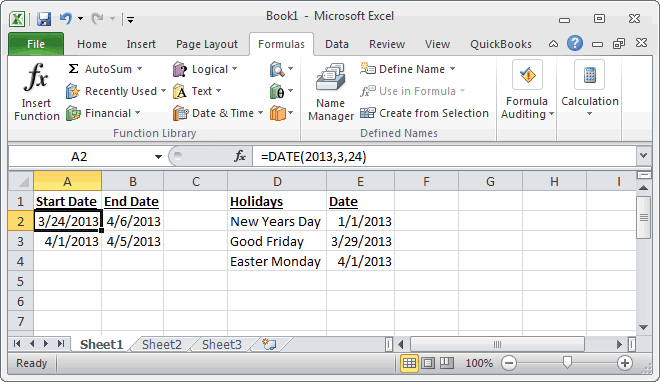
Task: Switch to Page Break Preview
Action: pyautogui.click(x=447, y=363)
